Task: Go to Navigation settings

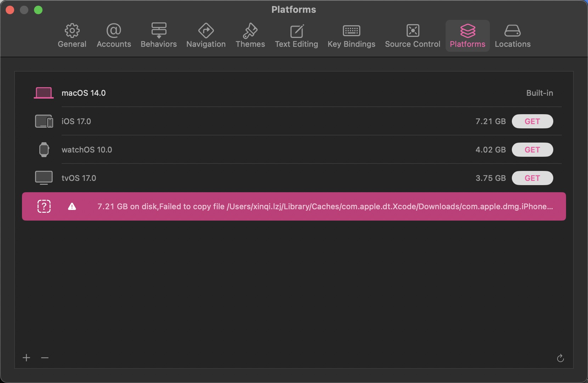Action: [x=206, y=36]
